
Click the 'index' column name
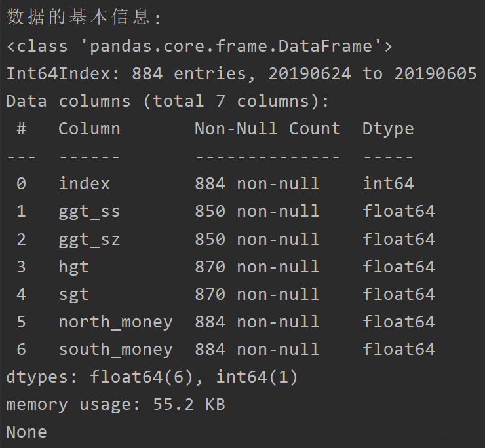(x=84, y=184)
